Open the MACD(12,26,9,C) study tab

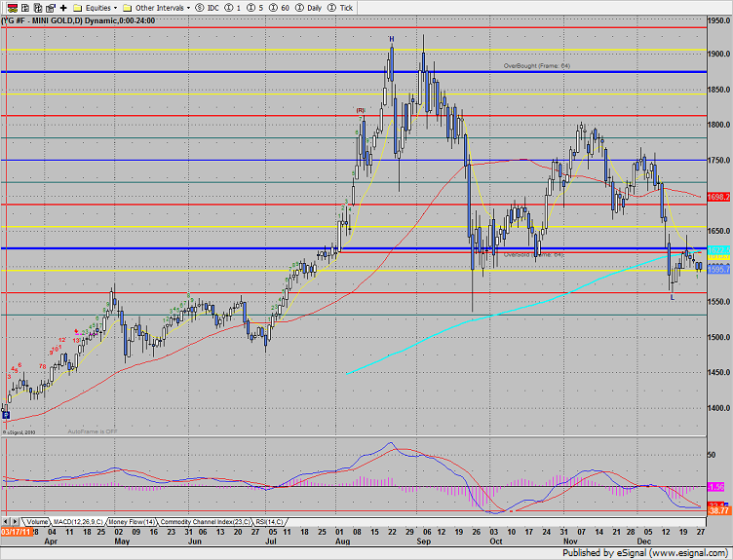(x=78, y=522)
